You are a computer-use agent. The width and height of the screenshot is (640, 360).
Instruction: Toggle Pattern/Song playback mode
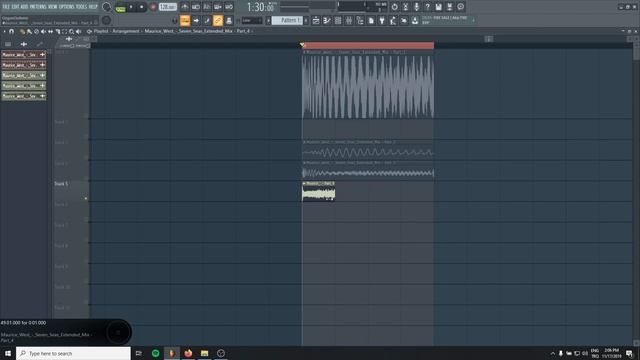[x=120, y=7]
